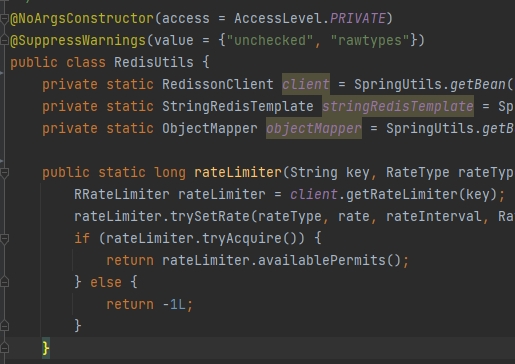This screenshot has height=364, width=515.
Task: Click the RRateLimiter type name
Action: pyautogui.click(x=122, y=194)
